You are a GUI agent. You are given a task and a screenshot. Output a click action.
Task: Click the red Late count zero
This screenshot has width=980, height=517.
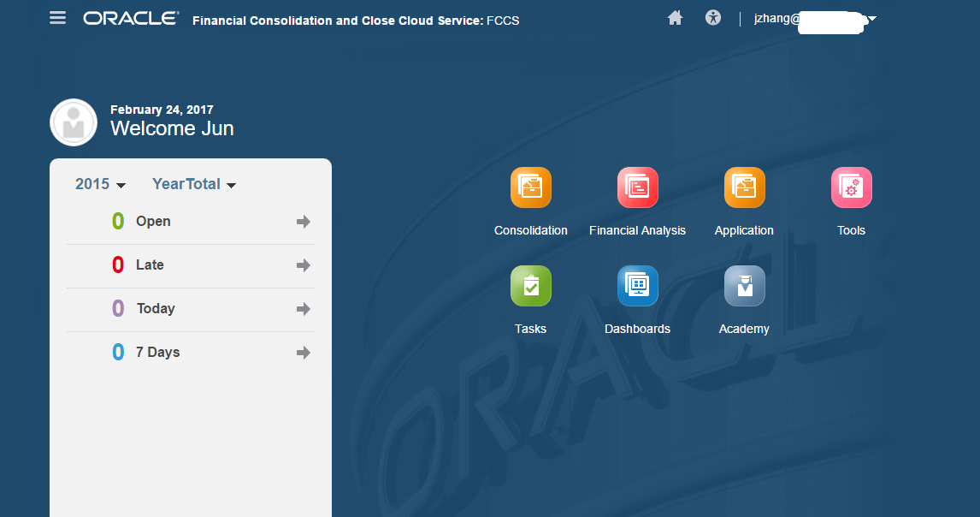118,264
